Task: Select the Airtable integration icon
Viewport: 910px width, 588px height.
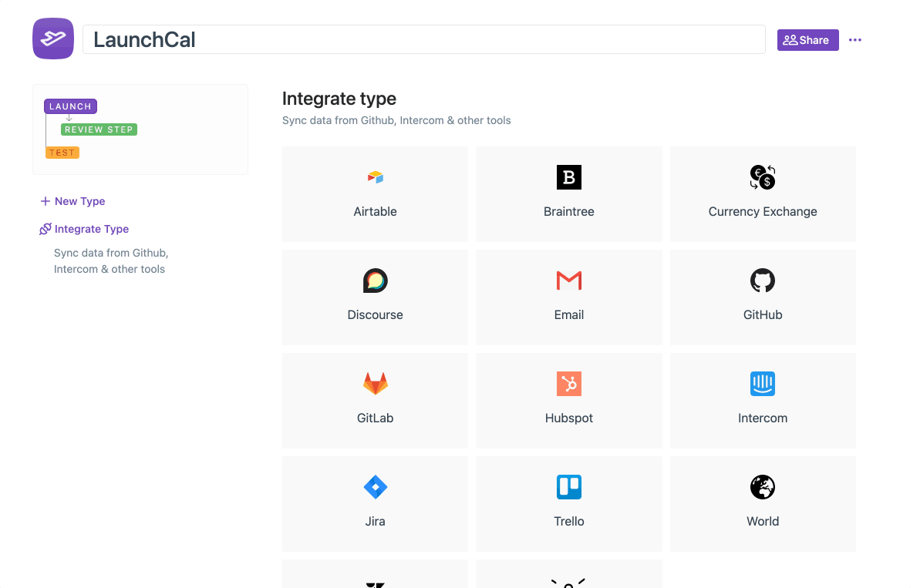Action: [x=375, y=177]
